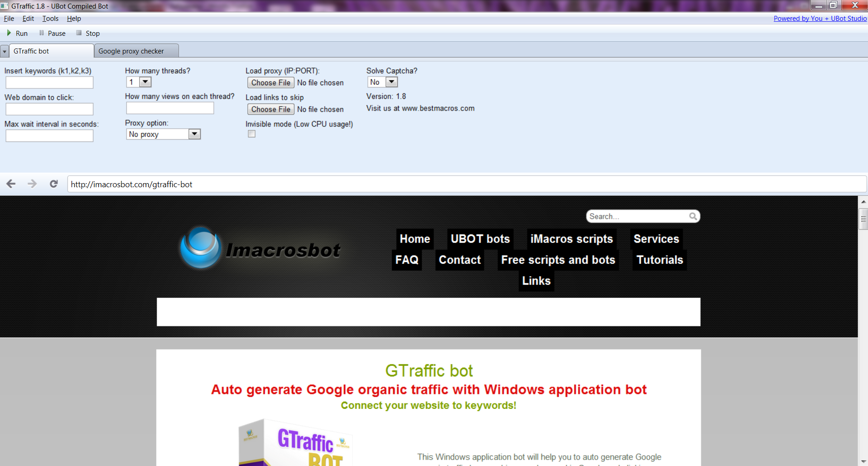Click the 'Version: 1.8' text
868x466 pixels.
(386, 97)
